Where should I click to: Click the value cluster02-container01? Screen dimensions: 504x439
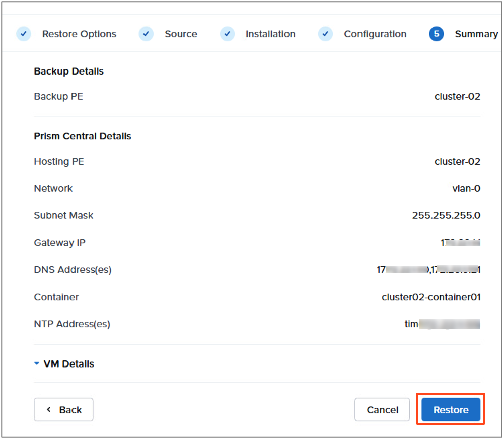(x=431, y=297)
